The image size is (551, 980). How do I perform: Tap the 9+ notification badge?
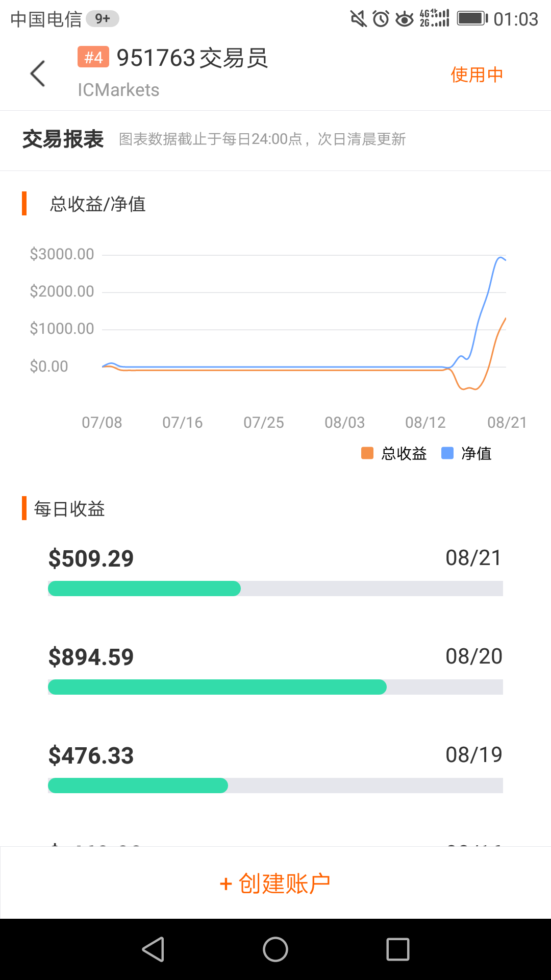point(103,19)
